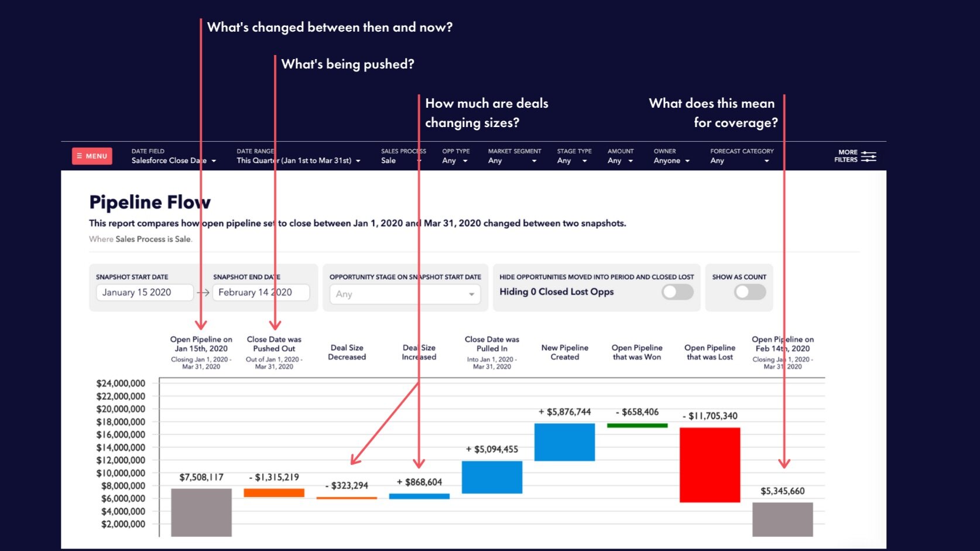980x551 pixels.
Task: Select the blue Deal Size Increased bar
Action: point(419,497)
